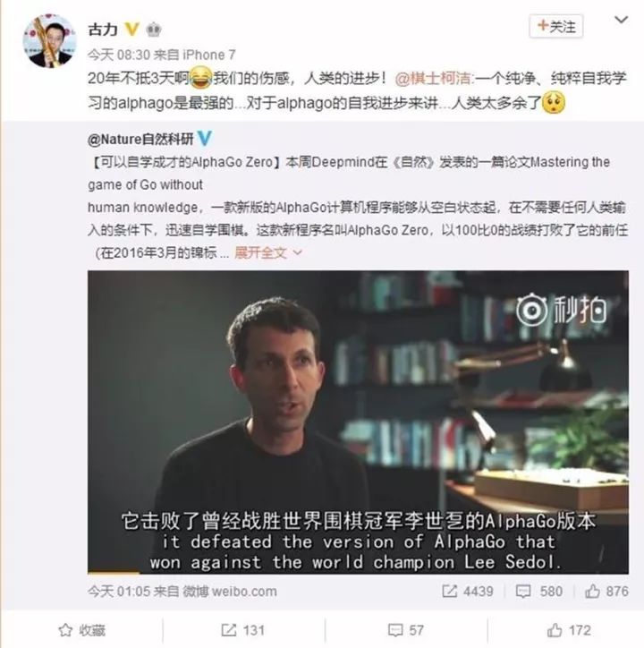Add post to favorites with 收藏
644x648 pixels.
(81, 630)
